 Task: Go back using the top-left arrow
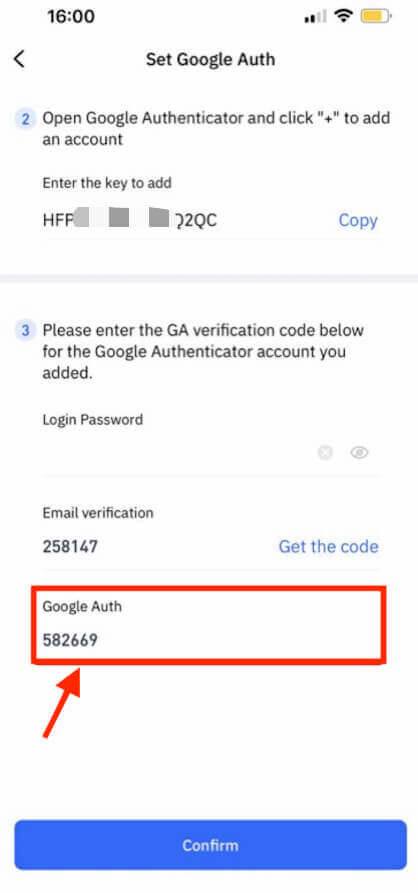coord(19,59)
